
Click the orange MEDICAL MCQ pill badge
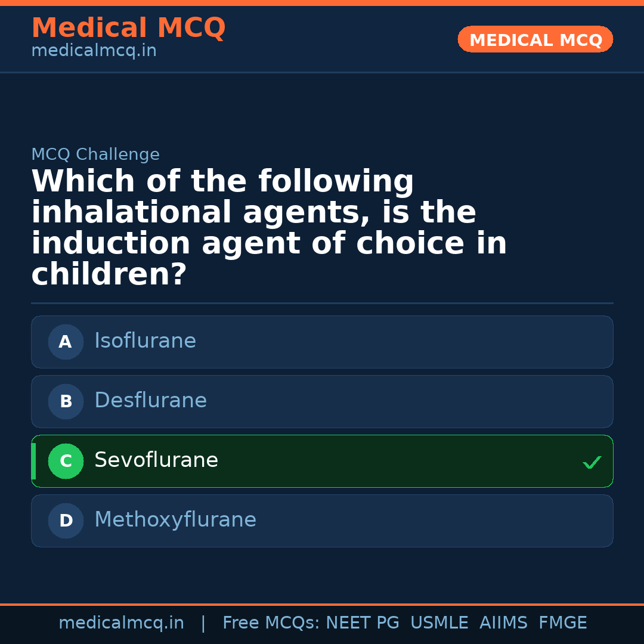point(535,39)
